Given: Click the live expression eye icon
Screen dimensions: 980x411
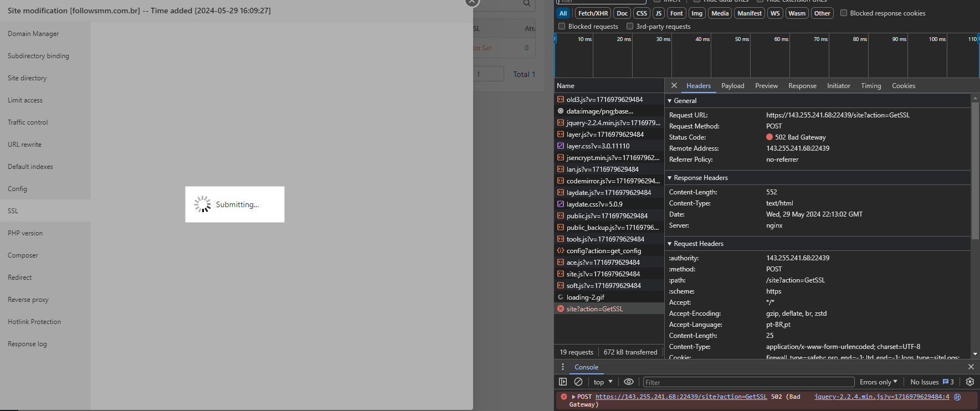Looking at the screenshot, I should click(629, 382).
